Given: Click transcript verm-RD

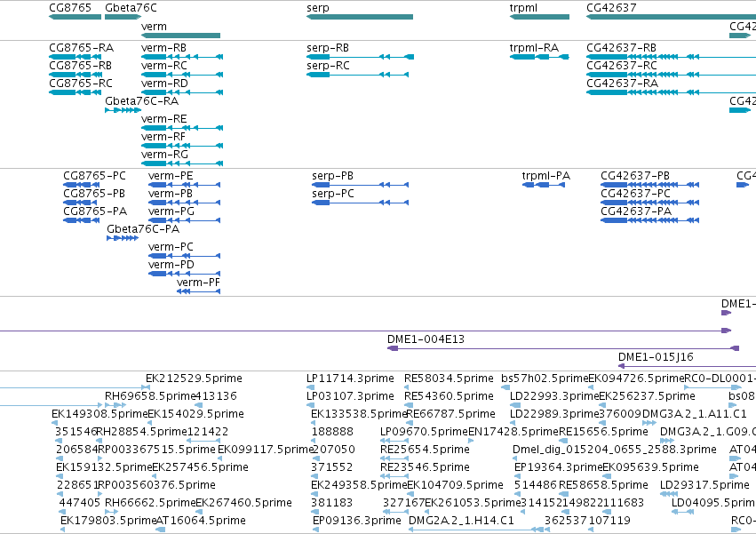Looking at the screenshot, I should 182,92.
